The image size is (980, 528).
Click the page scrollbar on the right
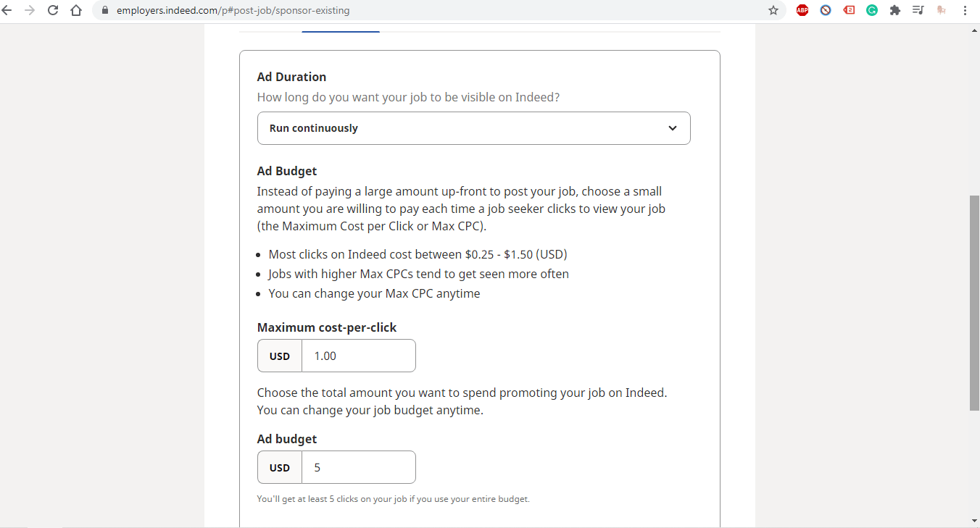coord(975,297)
